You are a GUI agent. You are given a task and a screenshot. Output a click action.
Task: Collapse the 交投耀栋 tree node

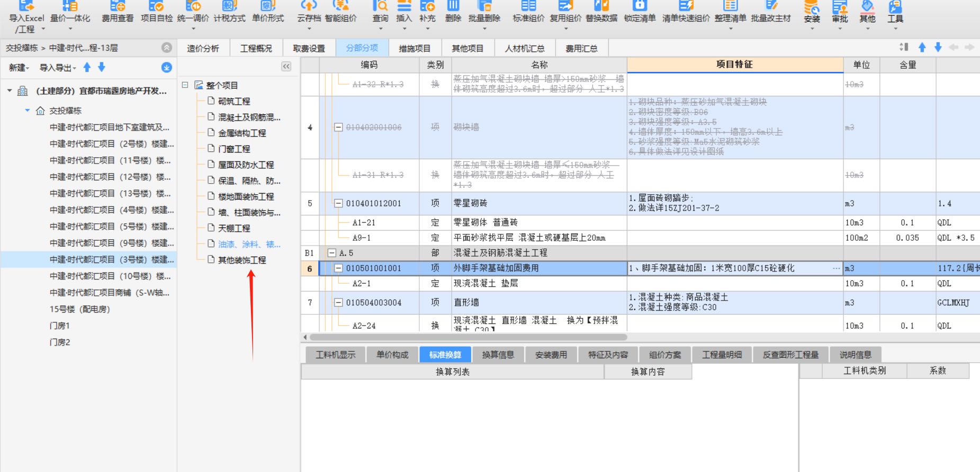28,111
